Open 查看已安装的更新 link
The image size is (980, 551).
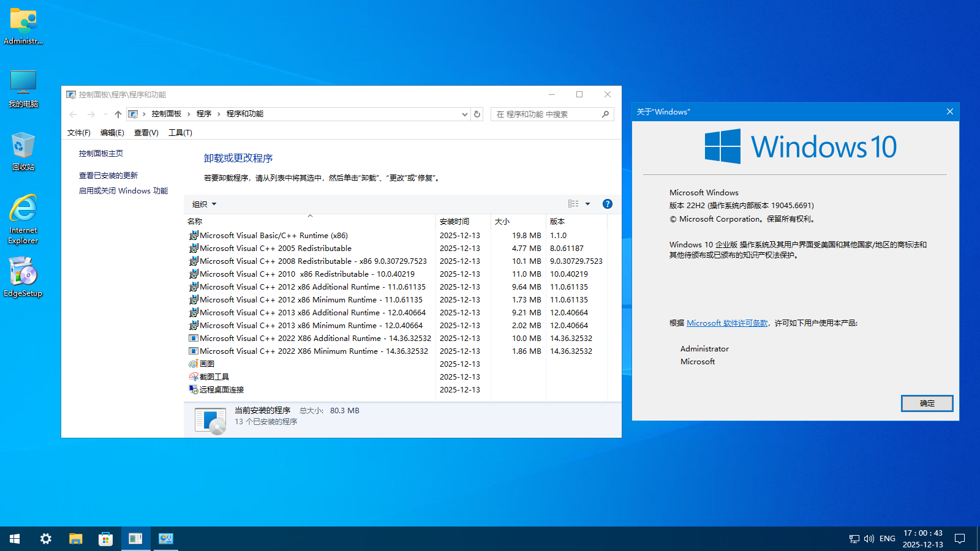[108, 176]
